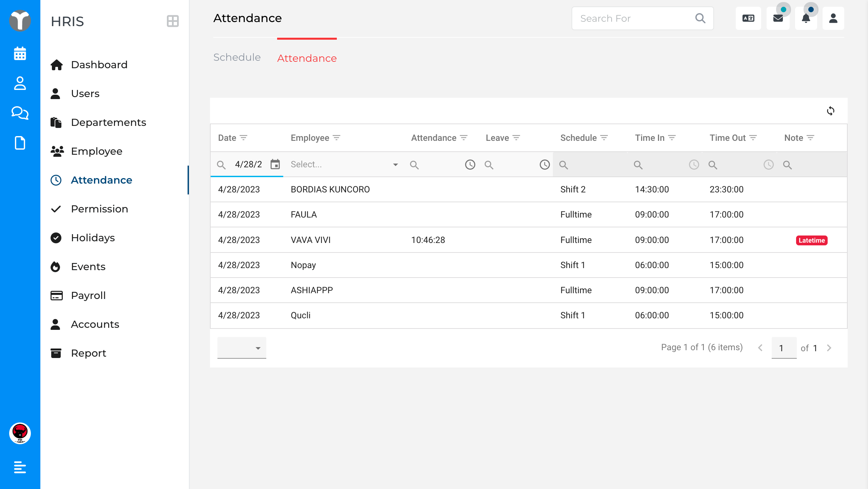The image size is (868, 489).
Task: Expand the Employee Select dropdown
Action: point(395,165)
